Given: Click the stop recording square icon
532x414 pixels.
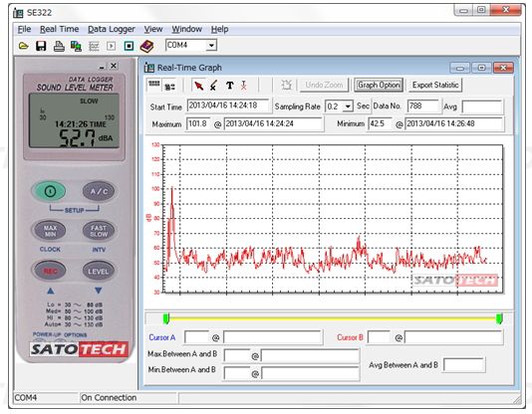Looking at the screenshot, I should (x=129, y=46).
